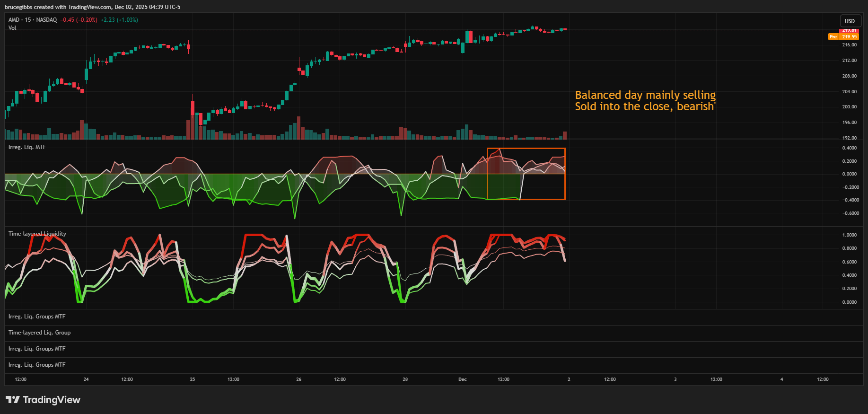This screenshot has width=868, height=414.
Task: Select the Irreg. Liq. MTF indicator title
Action: coord(27,147)
